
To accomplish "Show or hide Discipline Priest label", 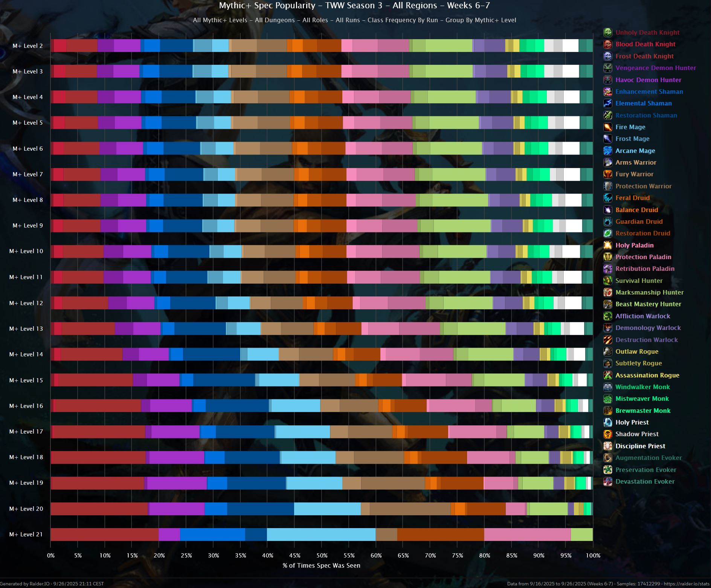I will tap(640, 446).
